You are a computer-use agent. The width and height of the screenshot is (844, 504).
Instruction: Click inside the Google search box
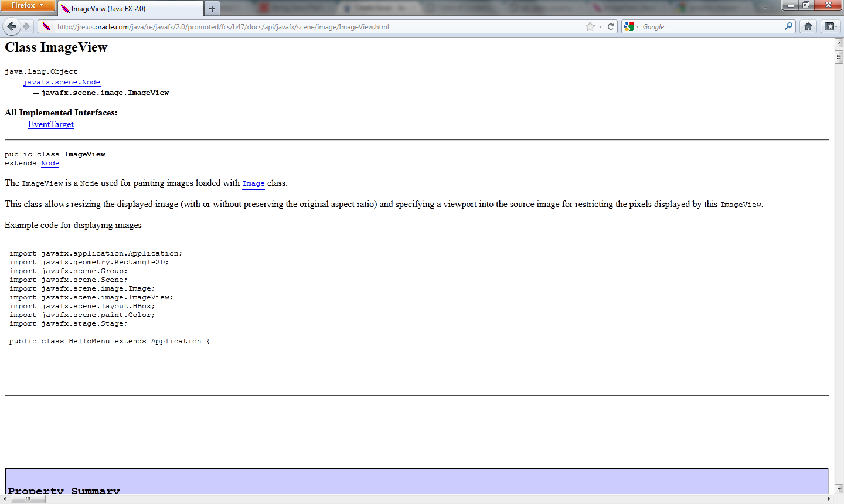click(712, 27)
